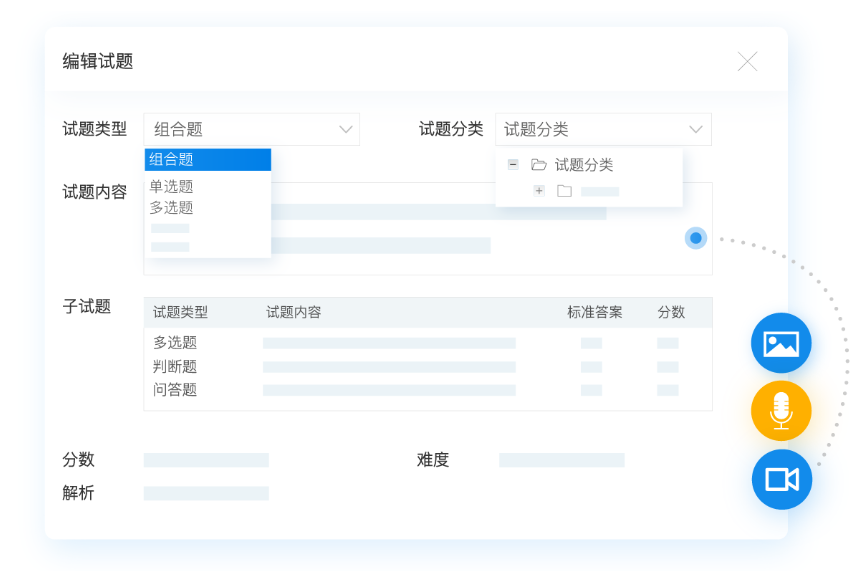Click the blue image upload icon

(781, 343)
